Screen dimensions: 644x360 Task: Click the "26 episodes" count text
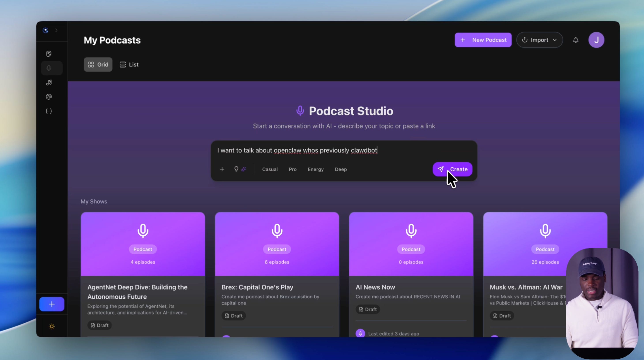(545, 262)
